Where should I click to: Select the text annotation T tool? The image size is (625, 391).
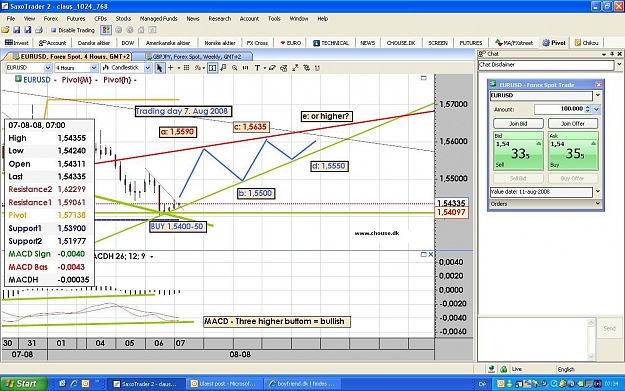pos(257,68)
